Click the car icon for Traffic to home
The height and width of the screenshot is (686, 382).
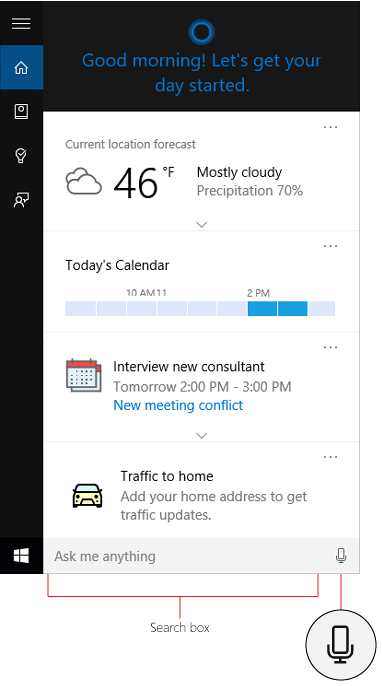pyautogui.click(x=87, y=495)
